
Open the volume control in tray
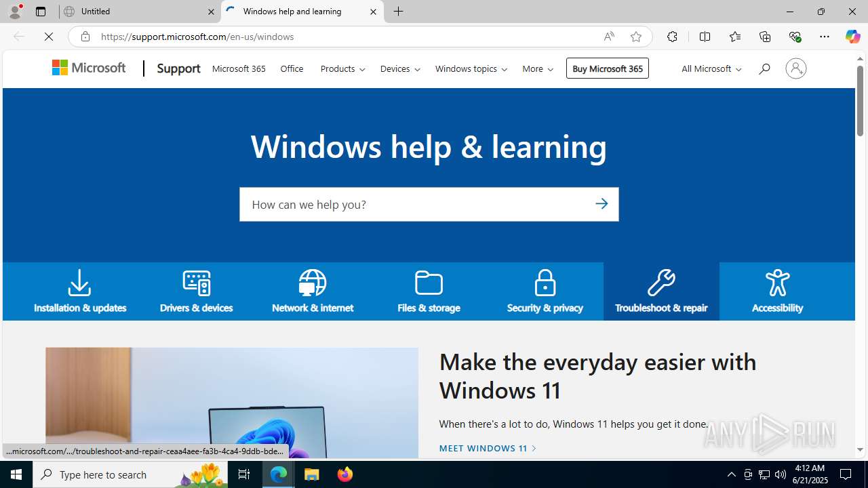point(781,474)
